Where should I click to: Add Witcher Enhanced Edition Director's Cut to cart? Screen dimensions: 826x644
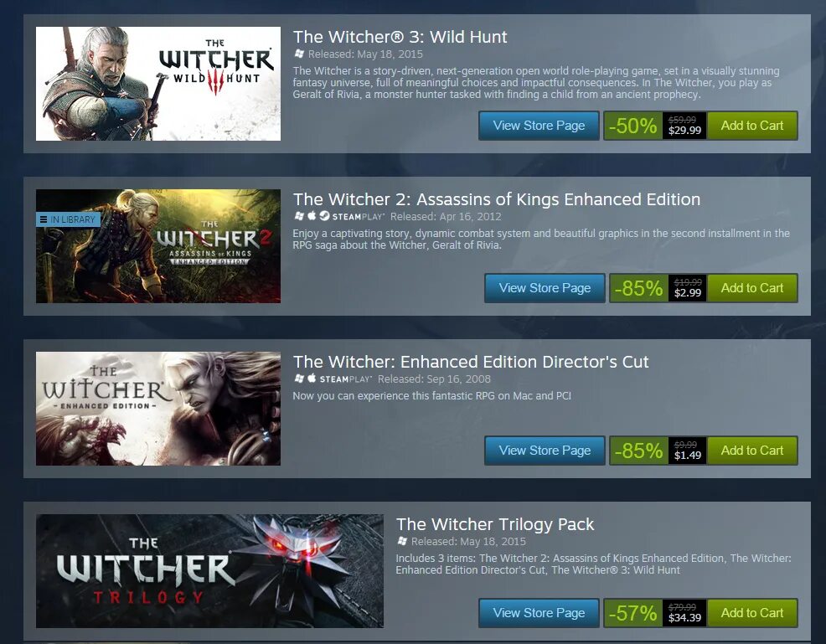tap(752, 451)
